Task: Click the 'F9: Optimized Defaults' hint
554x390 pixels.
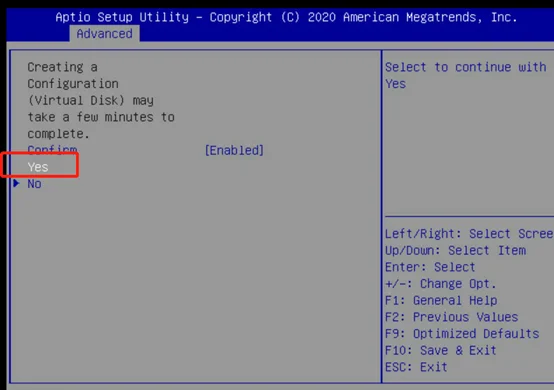Action: pos(462,333)
